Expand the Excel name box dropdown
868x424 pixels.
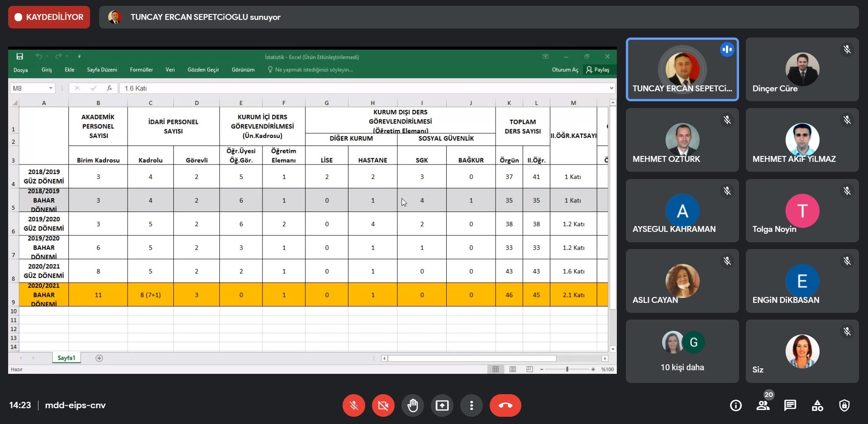coord(51,88)
